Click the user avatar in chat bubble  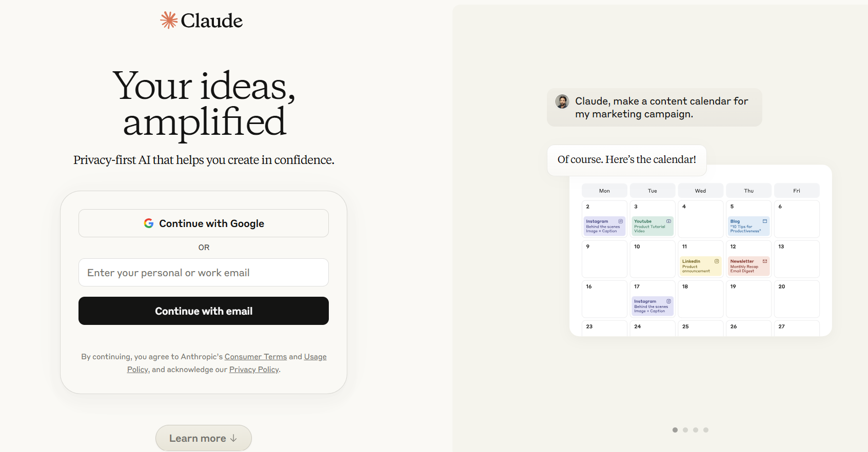click(562, 101)
